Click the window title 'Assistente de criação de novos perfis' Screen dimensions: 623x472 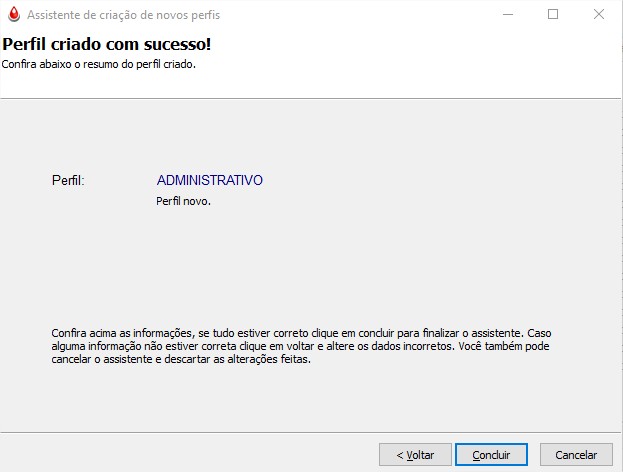(124, 15)
